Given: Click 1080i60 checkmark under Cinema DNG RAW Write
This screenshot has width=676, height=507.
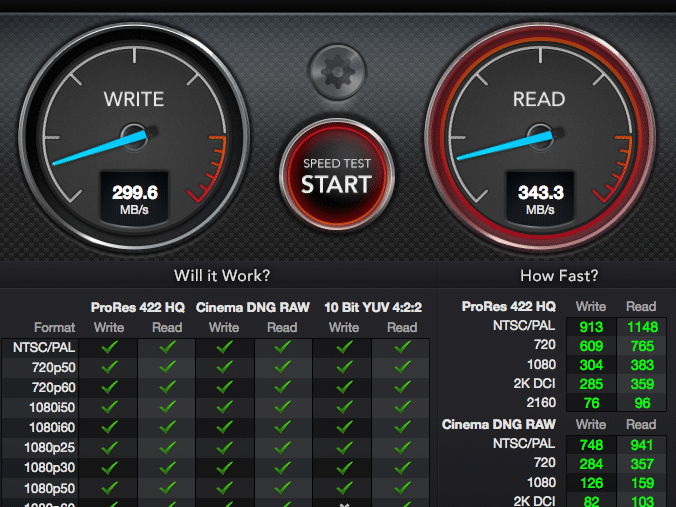Looking at the screenshot, I should click(x=224, y=427).
